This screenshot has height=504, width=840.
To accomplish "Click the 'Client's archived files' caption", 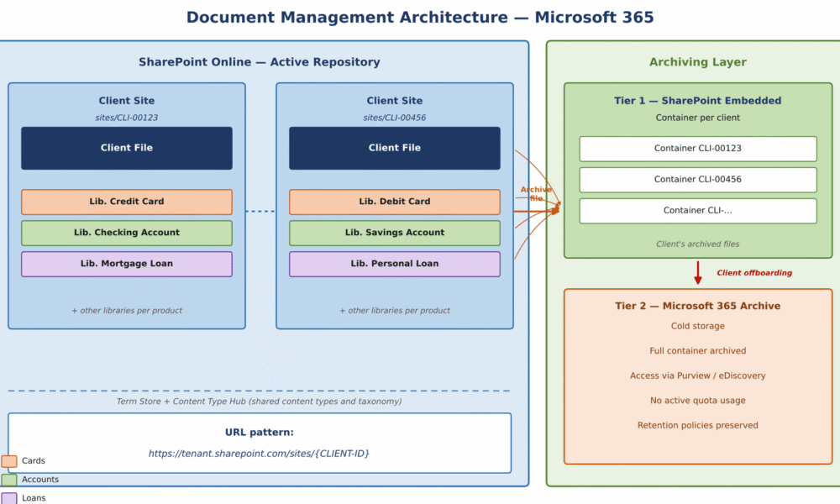I will [697, 244].
